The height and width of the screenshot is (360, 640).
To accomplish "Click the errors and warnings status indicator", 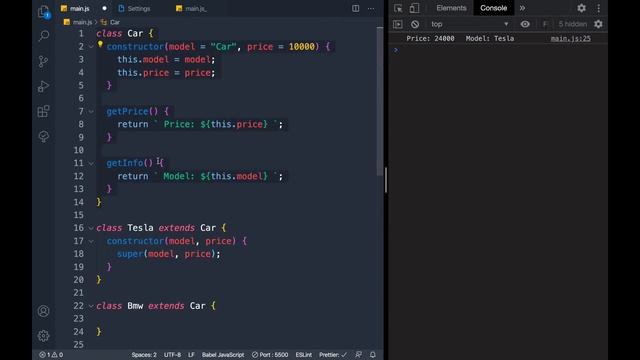I will coord(51,355).
